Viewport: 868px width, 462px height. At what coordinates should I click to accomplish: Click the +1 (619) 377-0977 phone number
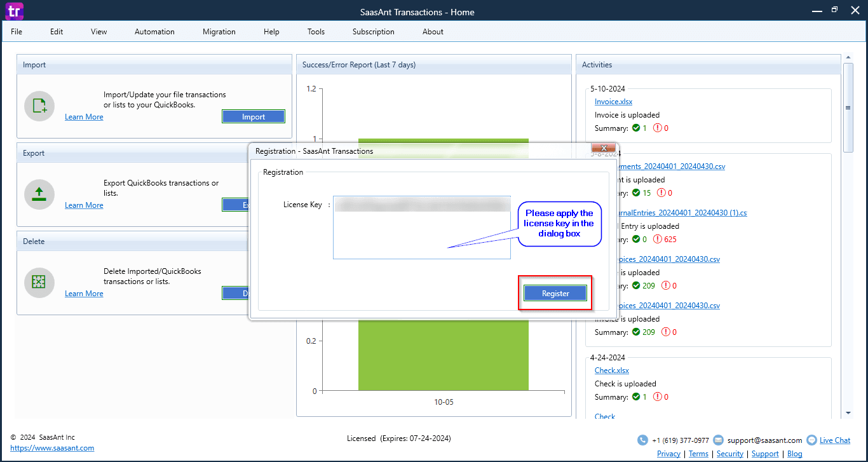(x=681, y=440)
